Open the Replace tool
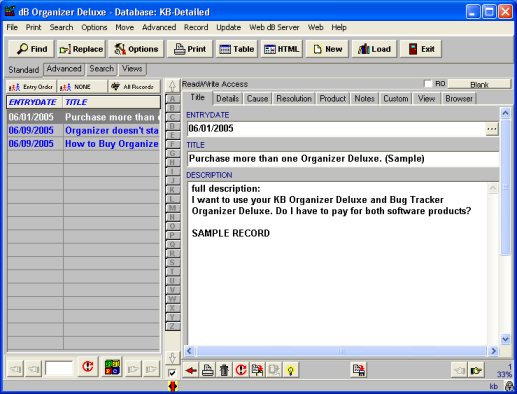The height and width of the screenshot is (394, 517). point(81,49)
